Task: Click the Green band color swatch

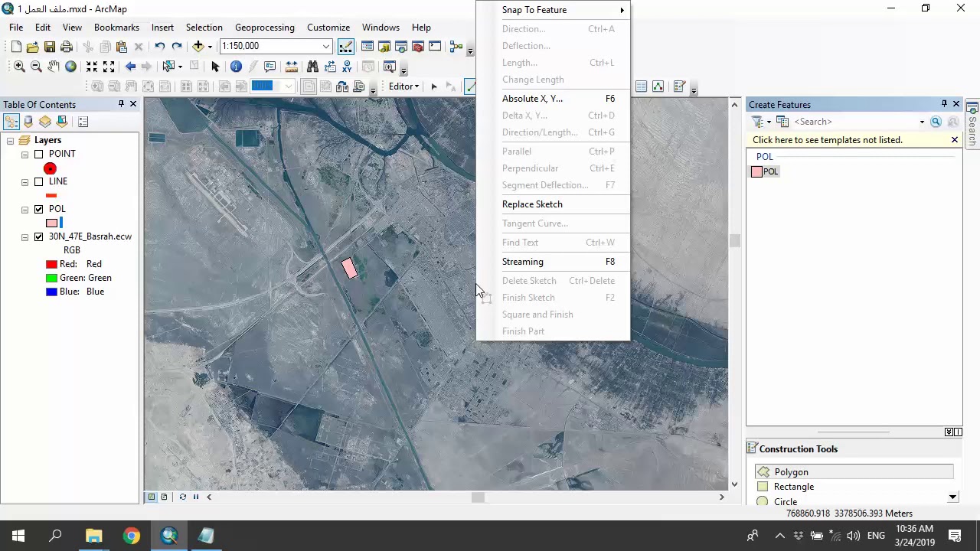Action: [x=51, y=278]
